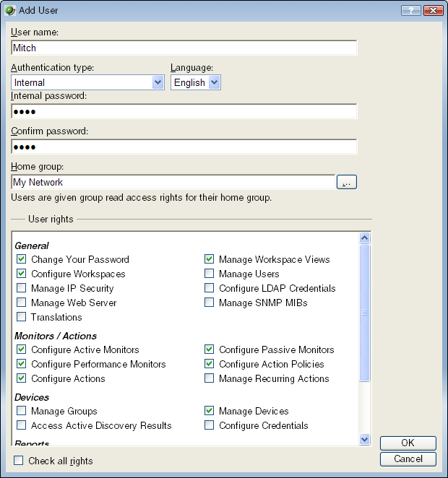Uncheck Configure Actions
Image resolution: width=448 pixels, height=478 pixels.
[22, 378]
